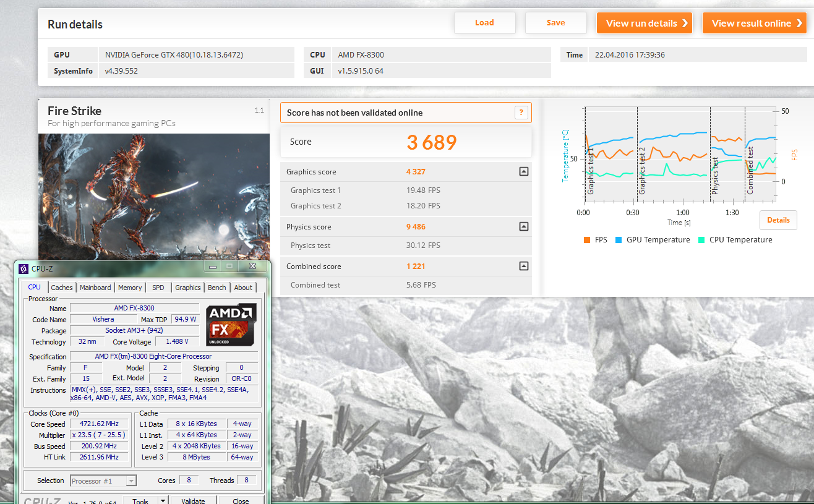The image size is (814, 504).
Task: Switch to the CPU tab in CPU-Z
Action: [x=35, y=287]
